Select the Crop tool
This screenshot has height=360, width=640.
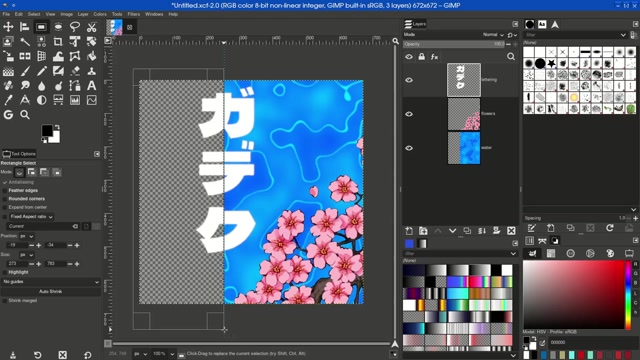58,42
